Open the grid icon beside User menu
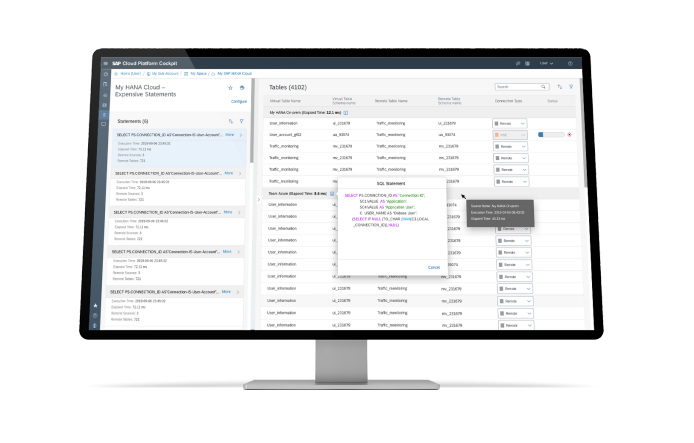 point(528,63)
